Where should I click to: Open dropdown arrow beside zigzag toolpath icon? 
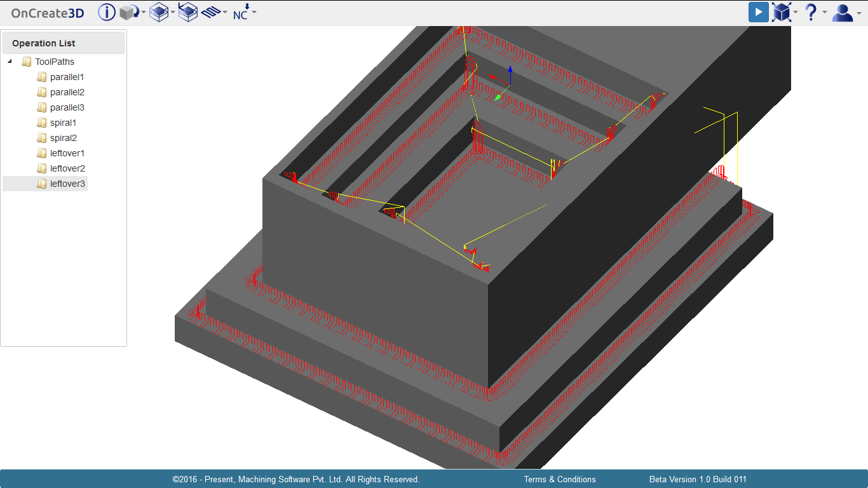[225, 12]
